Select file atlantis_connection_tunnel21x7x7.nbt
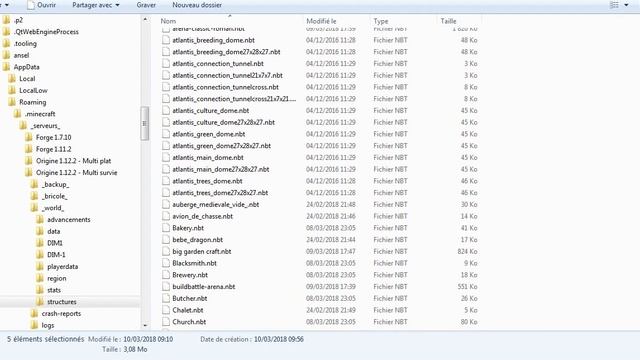 (227, 76)
